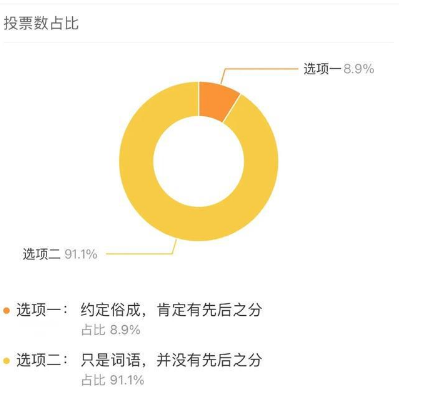Select the 选项二 91.1% chart label
The width and height of the screenshot is (422, 414).
coord(60,254)
